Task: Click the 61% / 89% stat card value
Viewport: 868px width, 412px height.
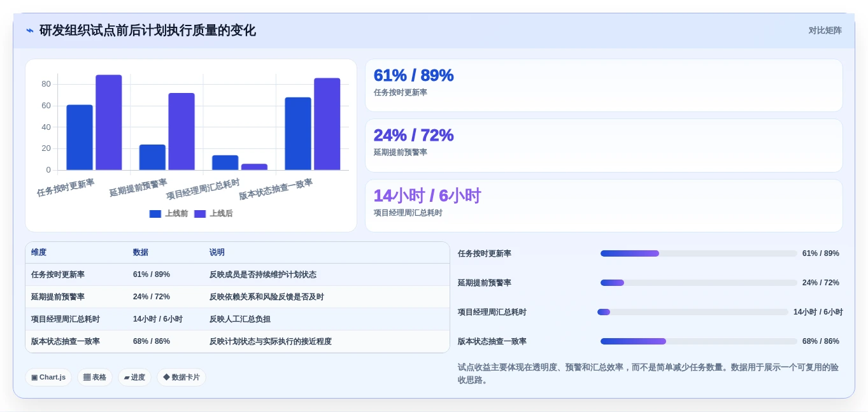Action: (x=413, y=75)
